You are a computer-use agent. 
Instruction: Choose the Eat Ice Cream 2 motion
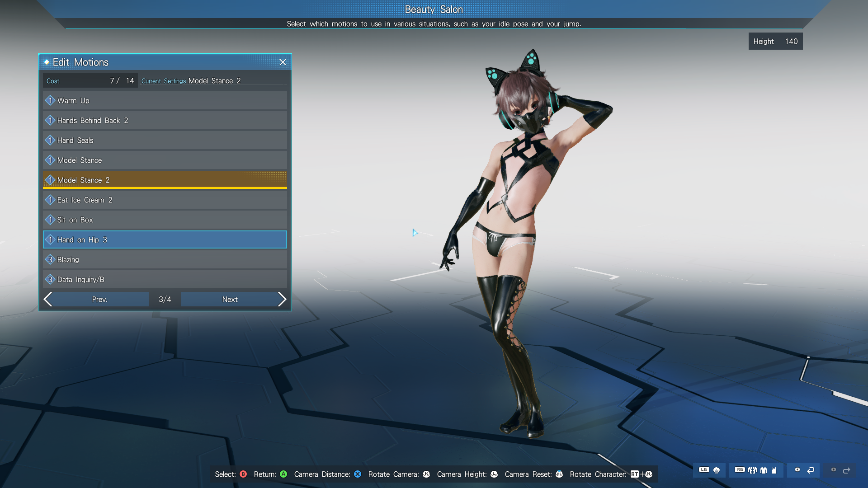[x=165, y=200]
